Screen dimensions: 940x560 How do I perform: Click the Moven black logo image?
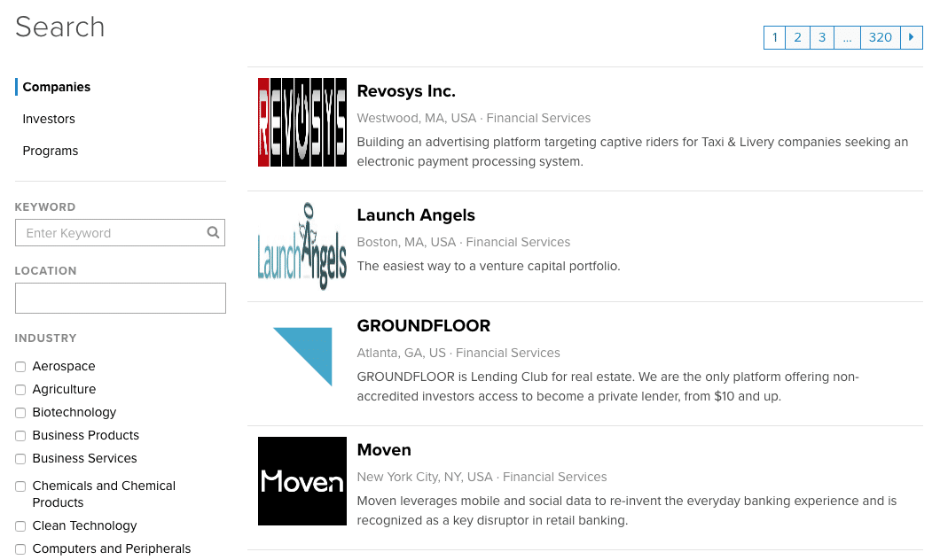point(302,481)
